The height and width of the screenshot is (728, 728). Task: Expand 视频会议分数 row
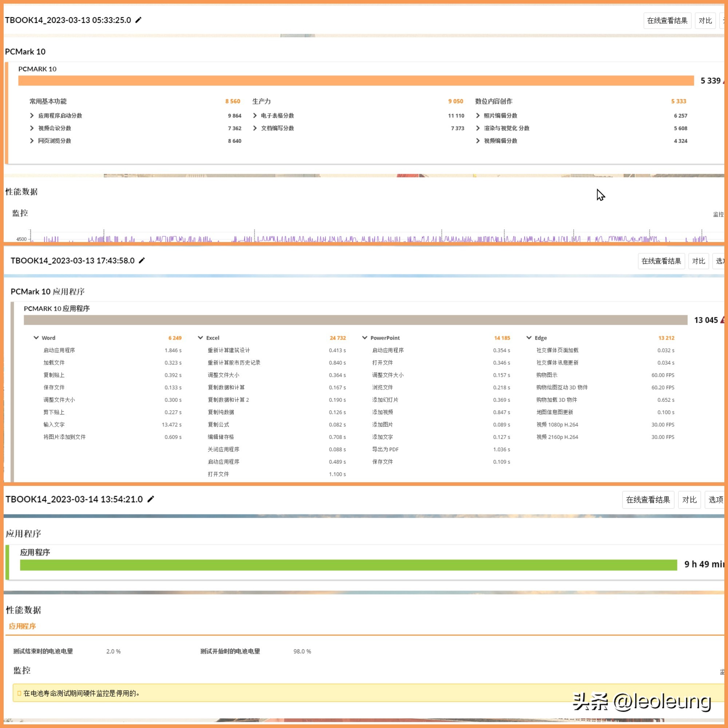(32, 128)
